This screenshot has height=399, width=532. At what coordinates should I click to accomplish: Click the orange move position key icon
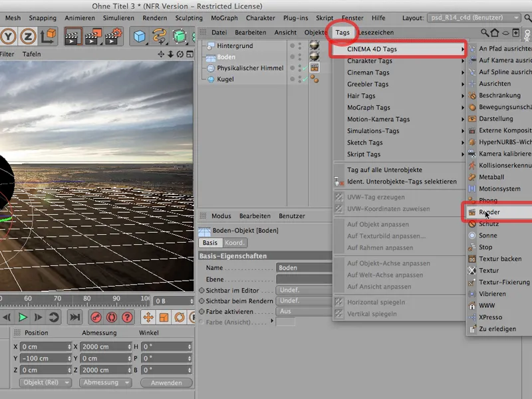click(x=148, y=317)
